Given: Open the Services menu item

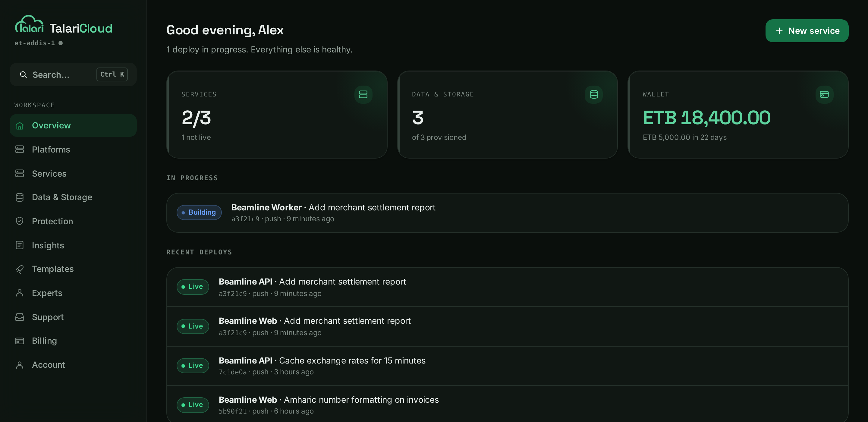Looking at the screenshot, I should click(x=73, y=174).
